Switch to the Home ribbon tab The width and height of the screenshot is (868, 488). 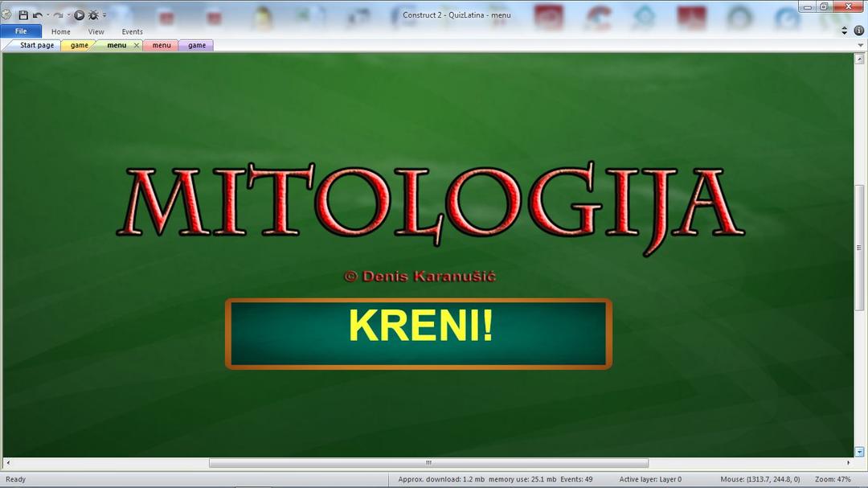(x=61, y=32)
